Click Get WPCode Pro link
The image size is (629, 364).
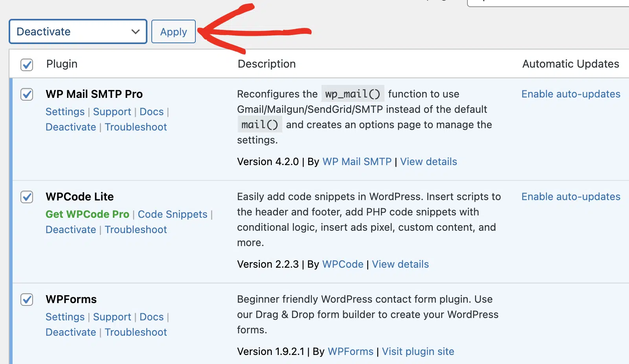[87, 214]
